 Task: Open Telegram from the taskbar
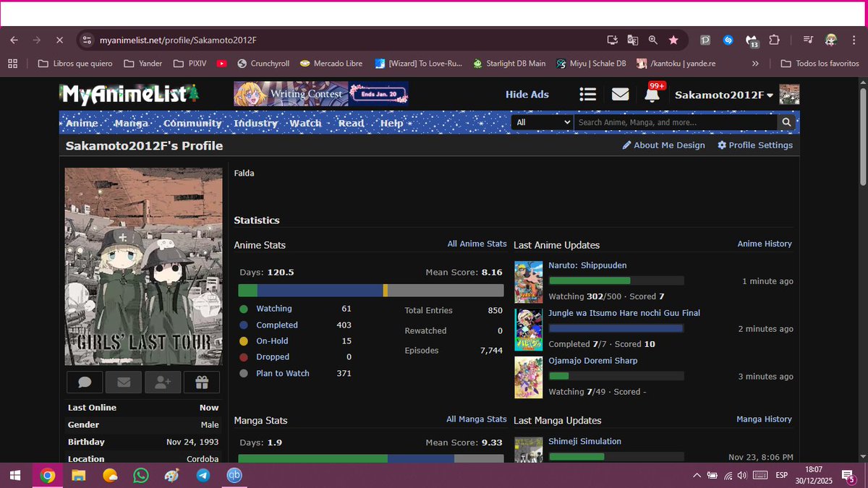203,475
